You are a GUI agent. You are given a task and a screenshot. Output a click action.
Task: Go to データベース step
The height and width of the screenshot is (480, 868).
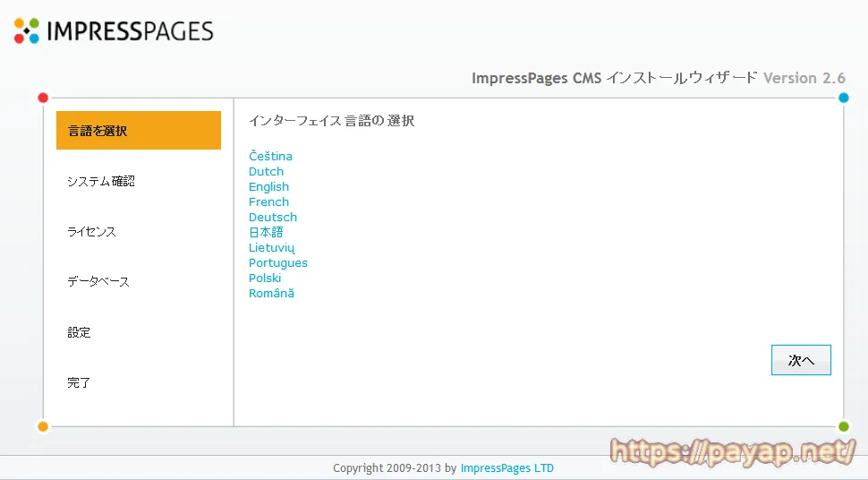coord(98,281)
